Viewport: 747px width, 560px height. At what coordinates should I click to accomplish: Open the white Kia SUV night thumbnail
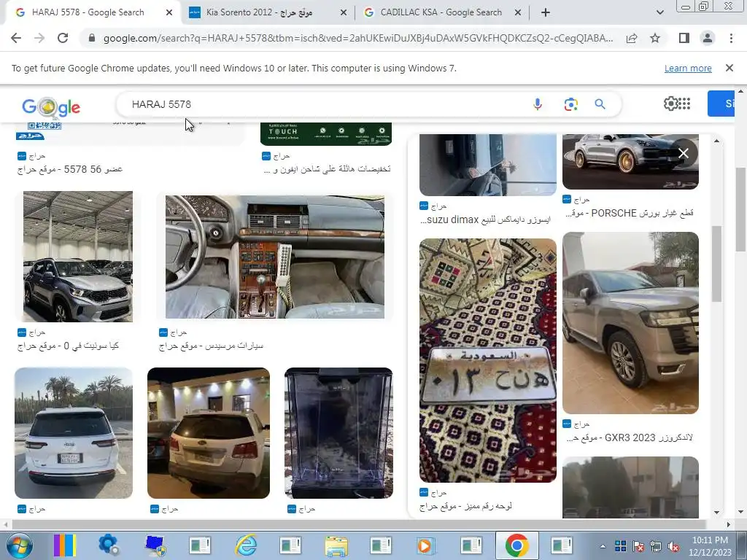(209, 433)
